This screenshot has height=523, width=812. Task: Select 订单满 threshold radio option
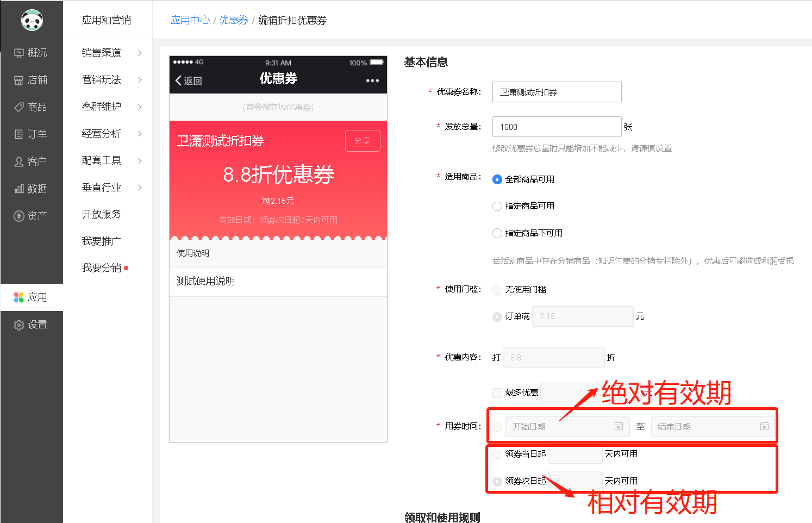click(497, 316)
